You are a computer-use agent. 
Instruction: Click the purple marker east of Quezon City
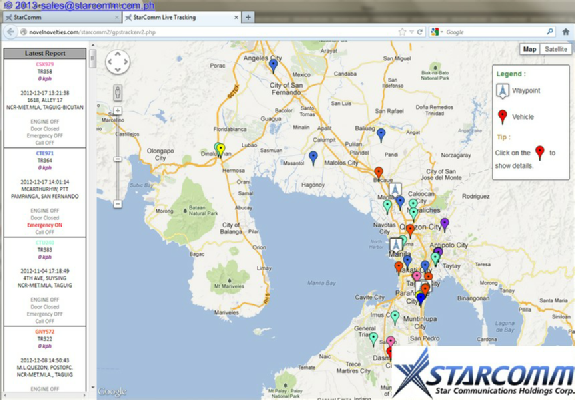(x=444, y=224)
